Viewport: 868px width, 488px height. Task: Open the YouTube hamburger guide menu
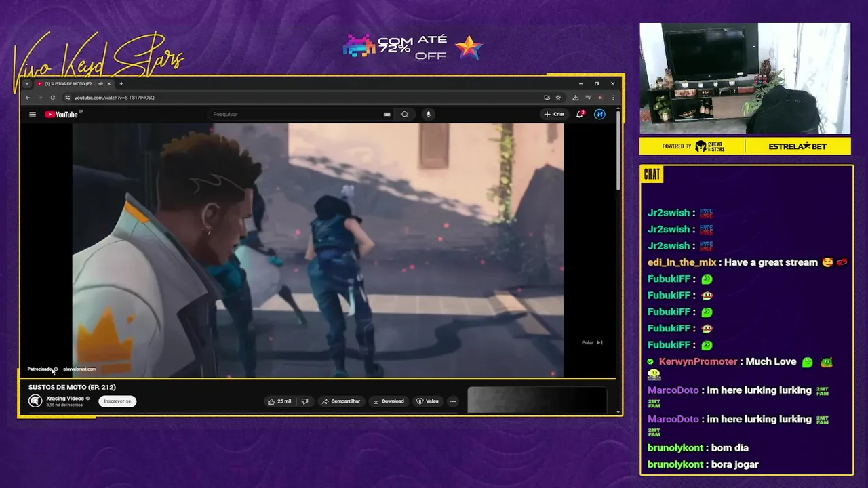point(32,114)
